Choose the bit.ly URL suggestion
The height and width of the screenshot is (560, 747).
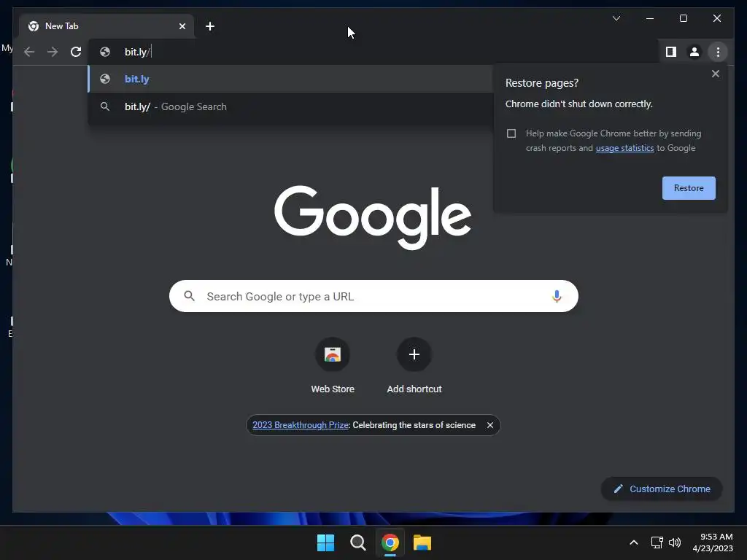coord(290,79)
